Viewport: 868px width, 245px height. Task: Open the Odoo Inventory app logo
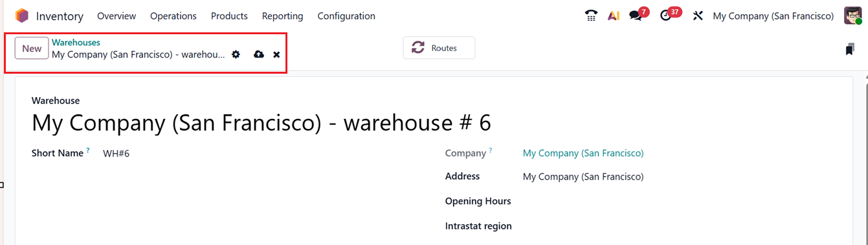pyautogui.click(x=22, y=16)
